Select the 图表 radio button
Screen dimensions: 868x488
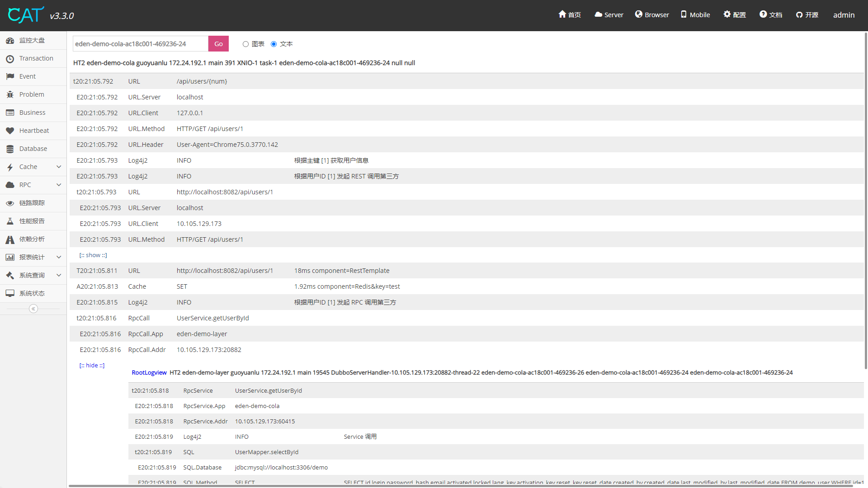(x=245, y=44)
